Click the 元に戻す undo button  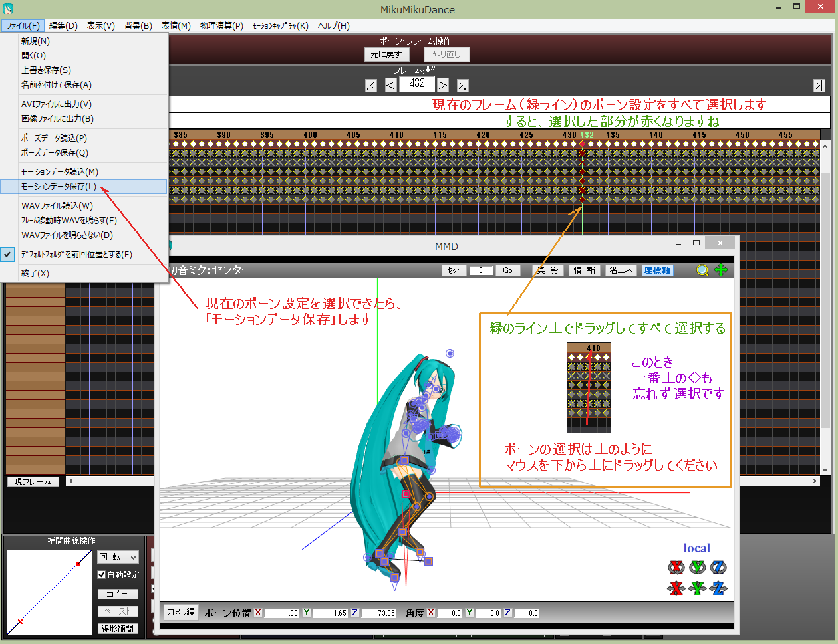click(x=386, y=54)
